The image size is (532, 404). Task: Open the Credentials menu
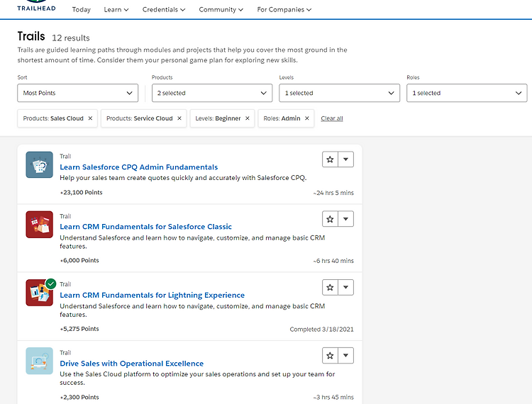tap(164, 9)
